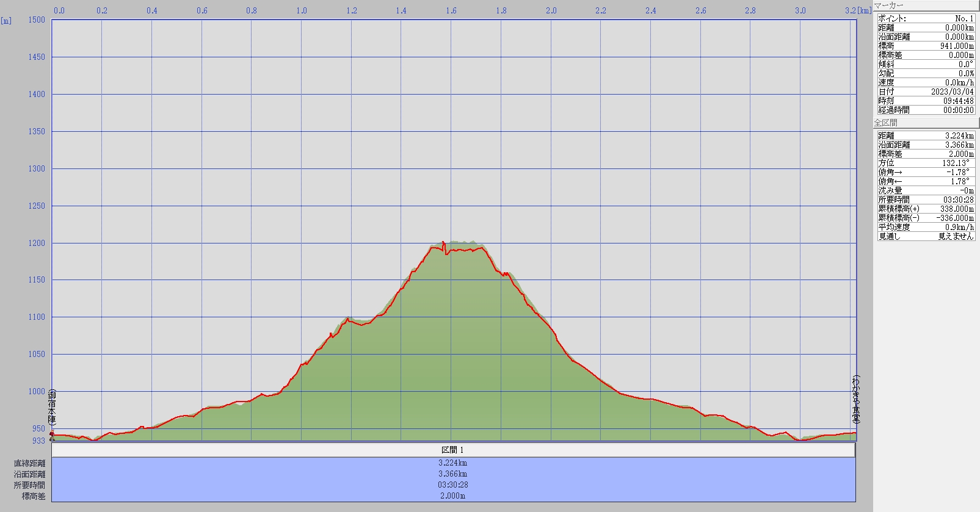Click the 御宿本陣 start point label
The height and width of the screenshot is (512, 980).
[53, 408]
